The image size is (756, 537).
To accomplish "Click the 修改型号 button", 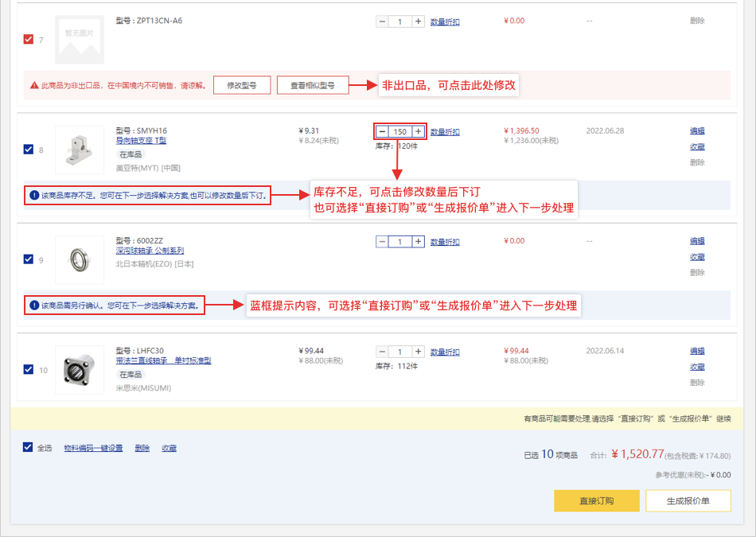I will click(x=242, y=85).
